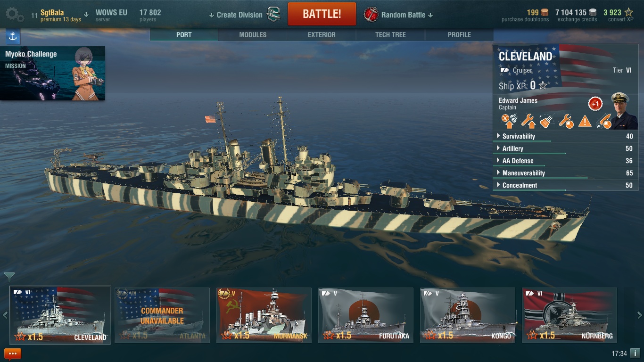Open the chat speech bubble icon

coord(13,354)
